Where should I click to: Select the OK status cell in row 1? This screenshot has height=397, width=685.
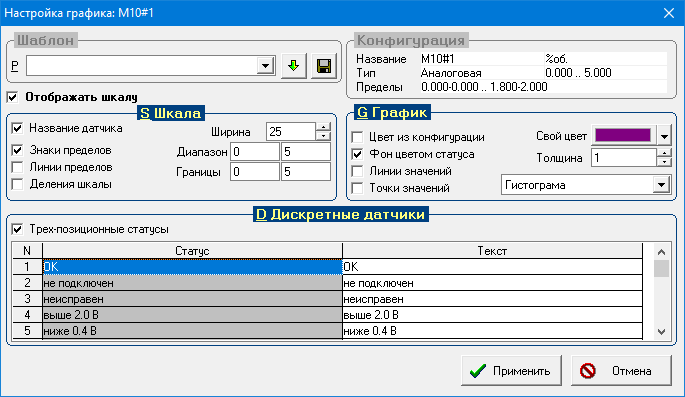pyautogui.click(x=192, y=266)
